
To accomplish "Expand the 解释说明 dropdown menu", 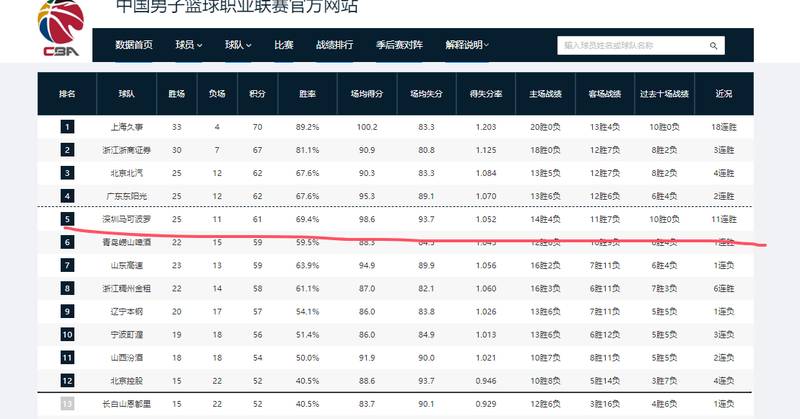I will (467, 45).
